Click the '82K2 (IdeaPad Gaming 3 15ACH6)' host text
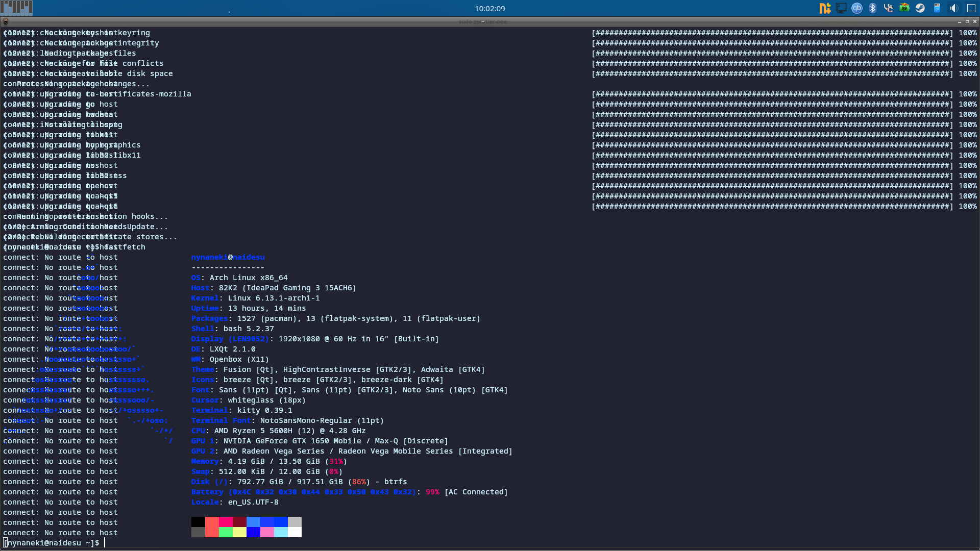 (x=287, y=288)
